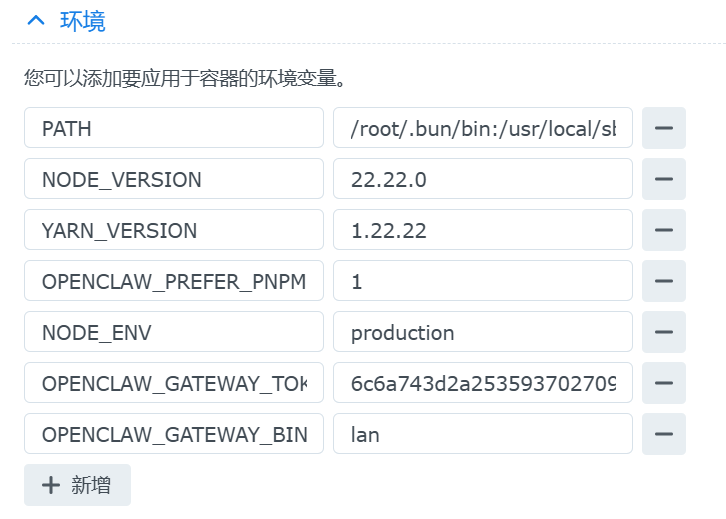The width and height of the screenshot is (726, 519).
Task: Remove the OPENCLAW_GATEWAY_TOKEN variable row
Action: [663, 383]
